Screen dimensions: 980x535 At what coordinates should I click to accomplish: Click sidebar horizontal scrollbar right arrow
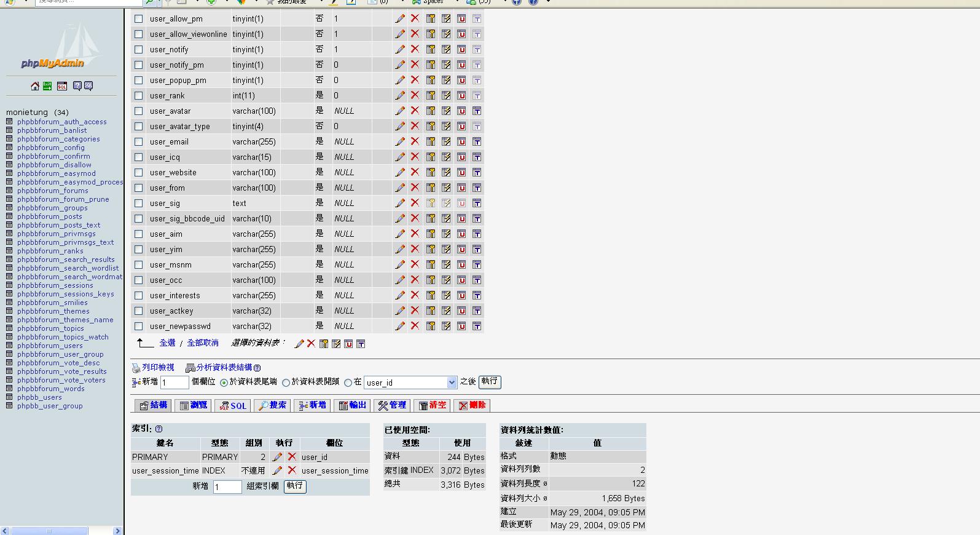[117, 531]
